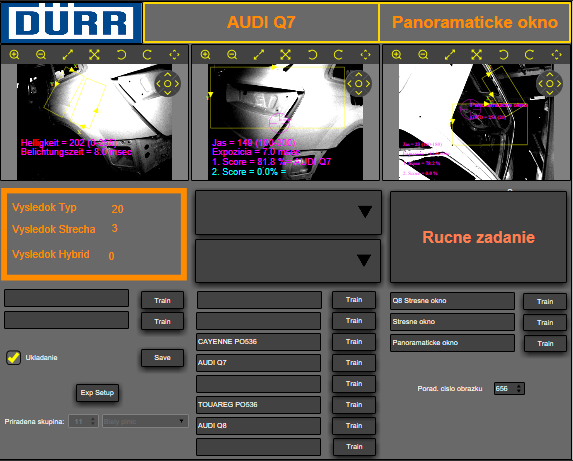Click the first empty left name field

pos(67,298)
